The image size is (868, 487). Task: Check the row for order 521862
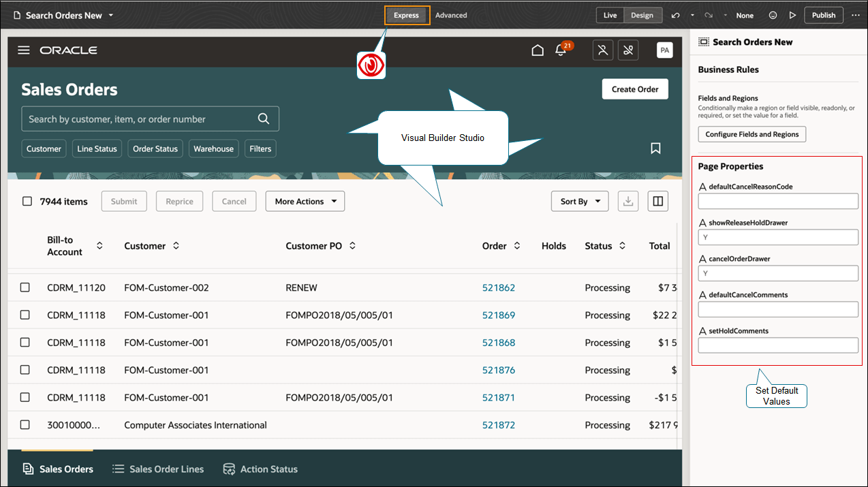pyautogui.click(x=25, y=287)
